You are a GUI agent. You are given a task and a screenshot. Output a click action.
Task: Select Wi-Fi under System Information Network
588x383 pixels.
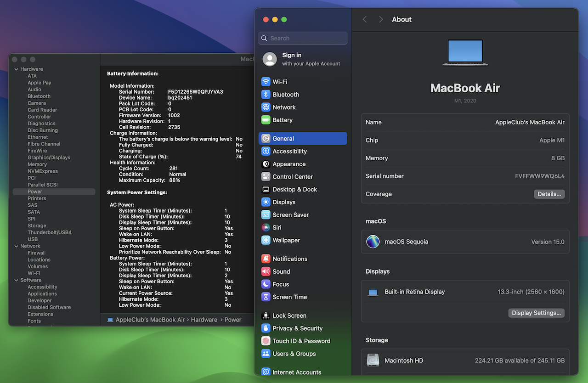click(34, 273)
